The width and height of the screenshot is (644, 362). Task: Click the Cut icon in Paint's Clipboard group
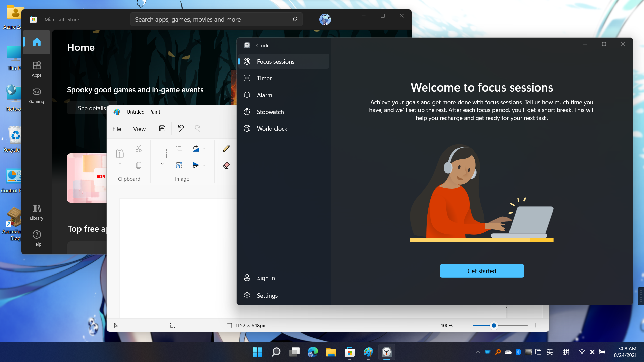pyautogui.click(x=138, y=148)
